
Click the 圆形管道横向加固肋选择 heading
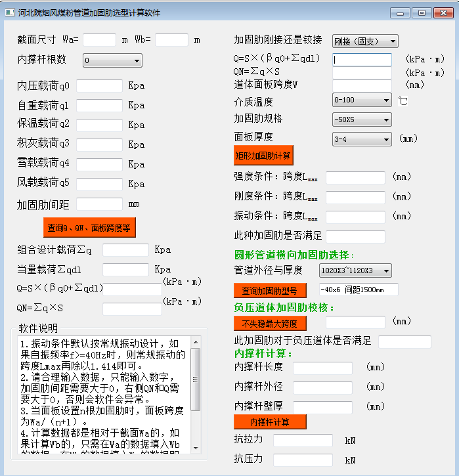(294, 255)
